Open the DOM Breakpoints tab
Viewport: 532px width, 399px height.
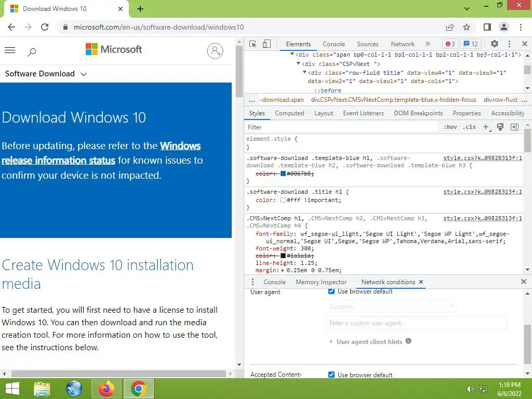[418, 113]
